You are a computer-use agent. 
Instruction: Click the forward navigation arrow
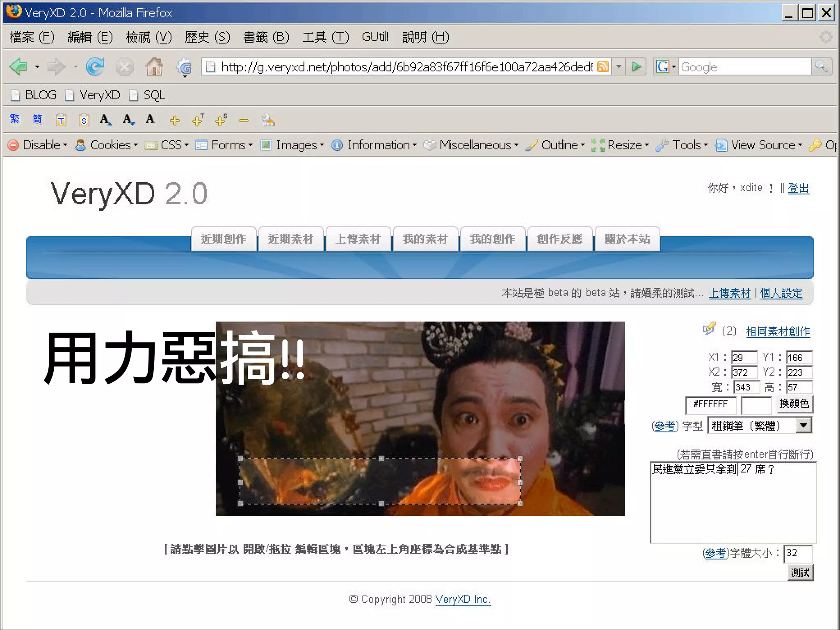coord(56,66)
